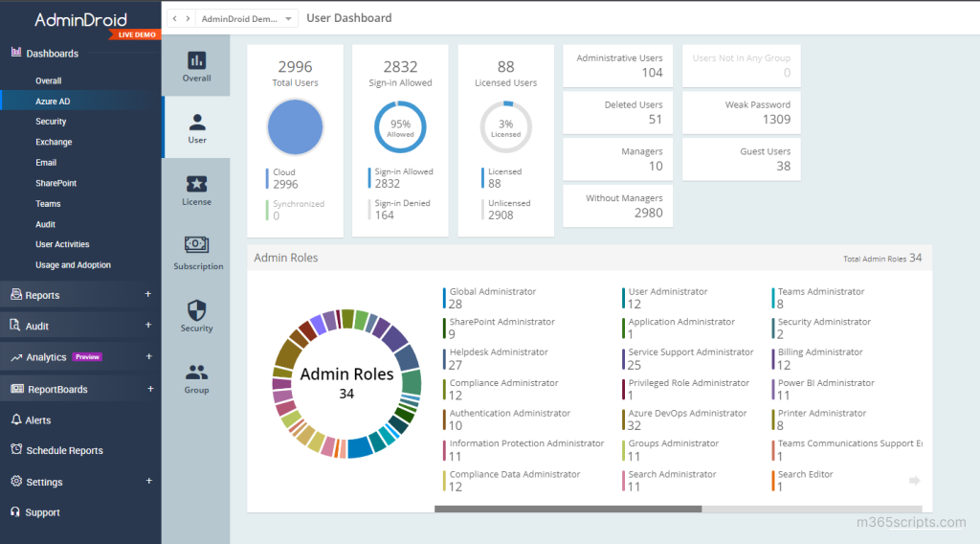Click the Analytics trend icon

pos(16,357)
